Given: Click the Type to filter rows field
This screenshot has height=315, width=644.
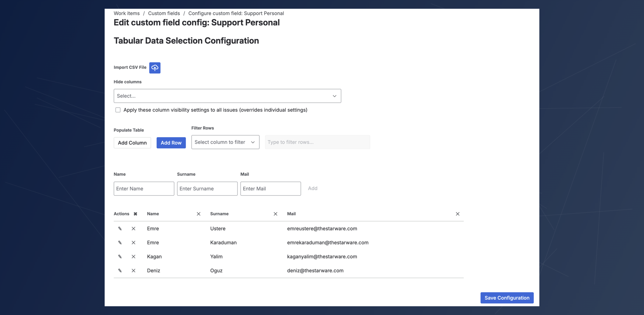Looking at the screenshot, I should pos(317,142).
